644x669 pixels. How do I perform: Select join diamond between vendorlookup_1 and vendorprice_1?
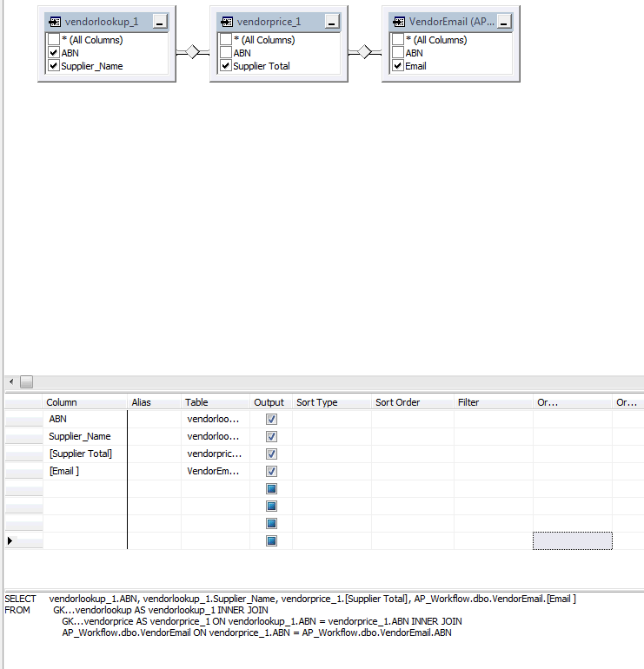(x=192, y=52)
